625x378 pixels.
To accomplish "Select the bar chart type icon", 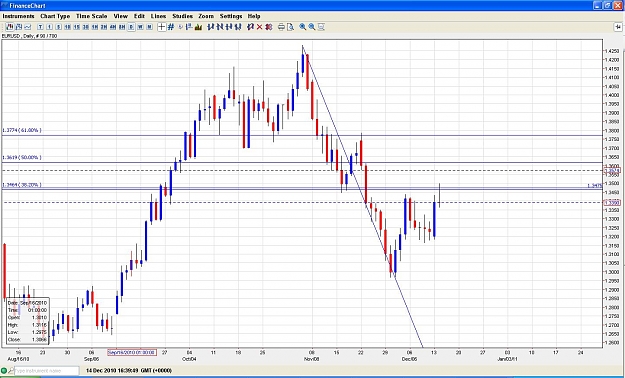I will click(18, 27).
